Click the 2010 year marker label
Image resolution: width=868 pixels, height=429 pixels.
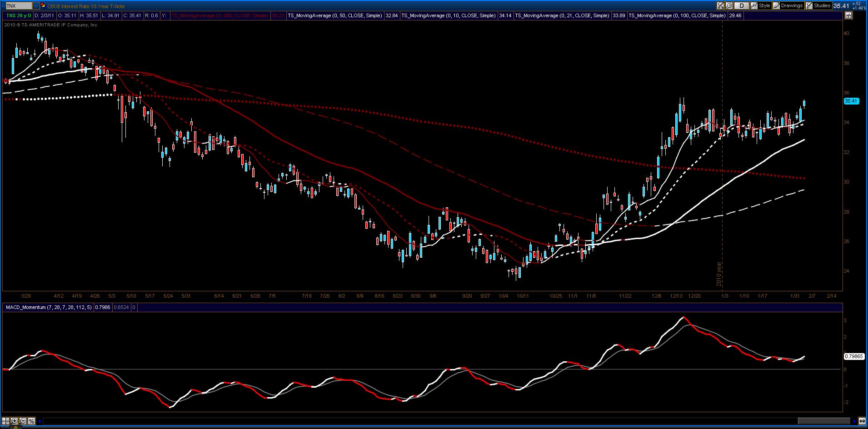tap(719, 274)
